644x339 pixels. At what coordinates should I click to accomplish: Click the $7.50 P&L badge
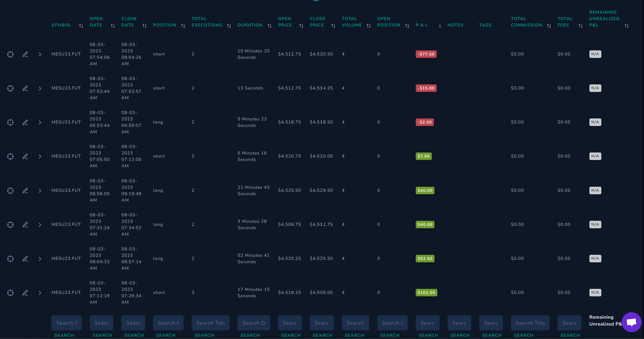423,156
